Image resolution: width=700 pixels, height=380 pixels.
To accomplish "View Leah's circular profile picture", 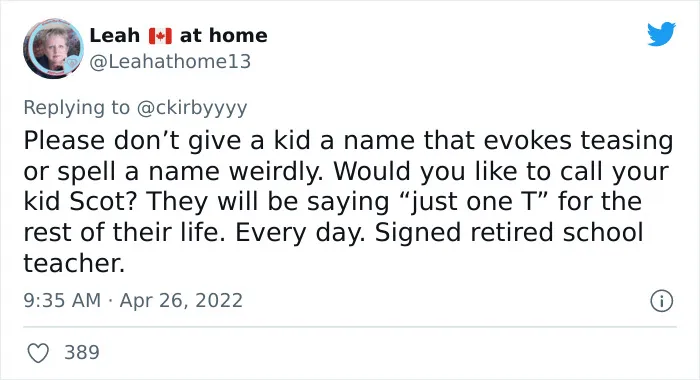I will tap(53, 48).
